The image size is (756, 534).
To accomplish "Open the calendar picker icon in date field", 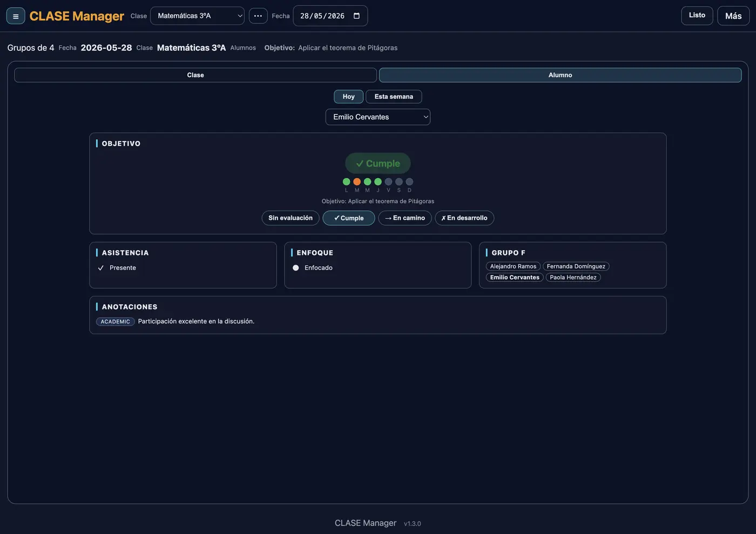I will point(356,16).
